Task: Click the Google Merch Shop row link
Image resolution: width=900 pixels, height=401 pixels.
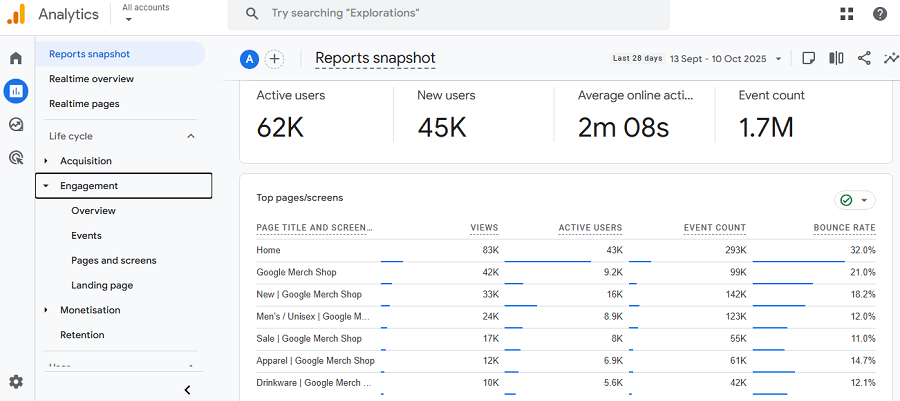Action: pos(296,272)
